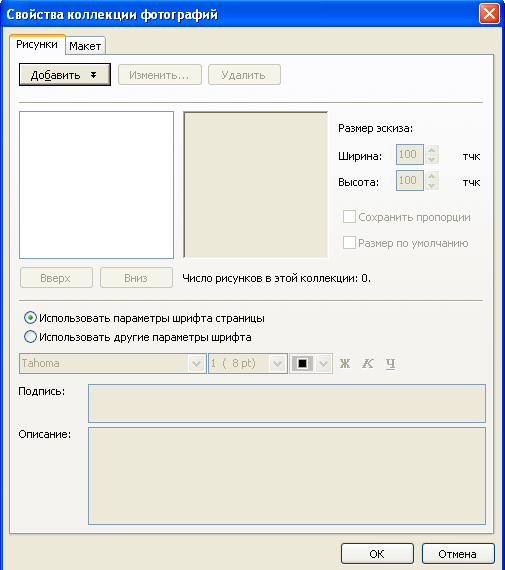The height and width of the screenshot is (570, 505).
Task: Toggle the italic К formatting icon
Action: [368, 363]
